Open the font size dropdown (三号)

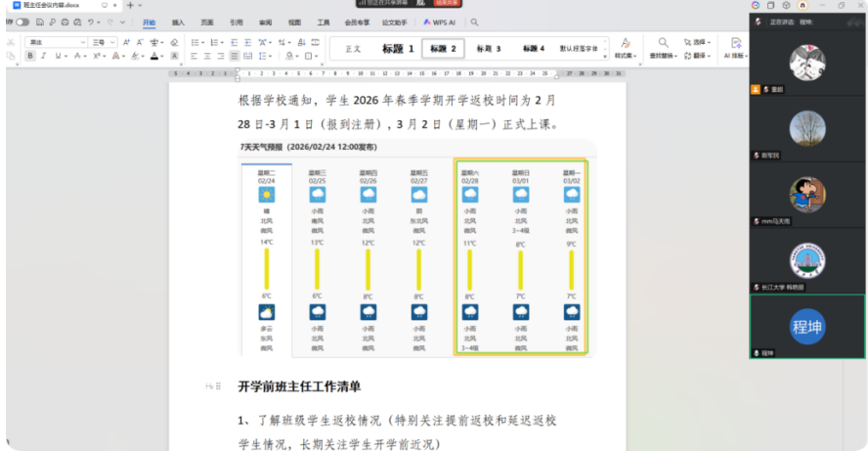coord(112,42)
